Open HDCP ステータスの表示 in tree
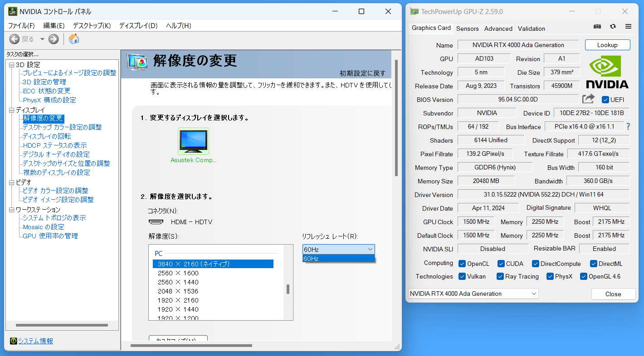Viewport: 644px width, 356px height. [x=54, y=145]
